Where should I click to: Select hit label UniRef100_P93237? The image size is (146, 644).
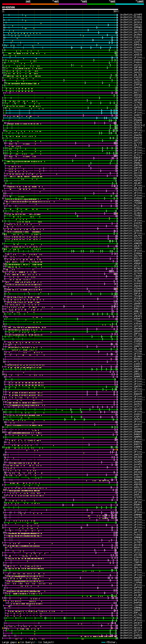tap(131, 52)
